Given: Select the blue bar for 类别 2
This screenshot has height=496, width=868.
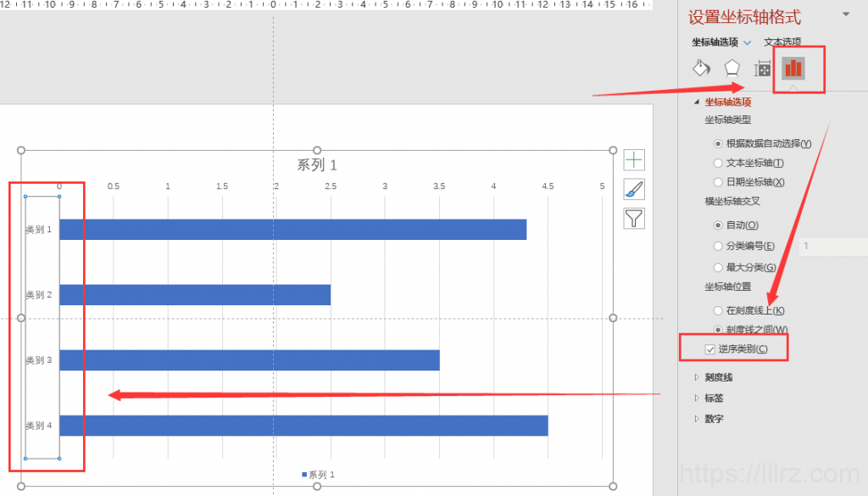Looking at the screenshot, I should point(195,295).
